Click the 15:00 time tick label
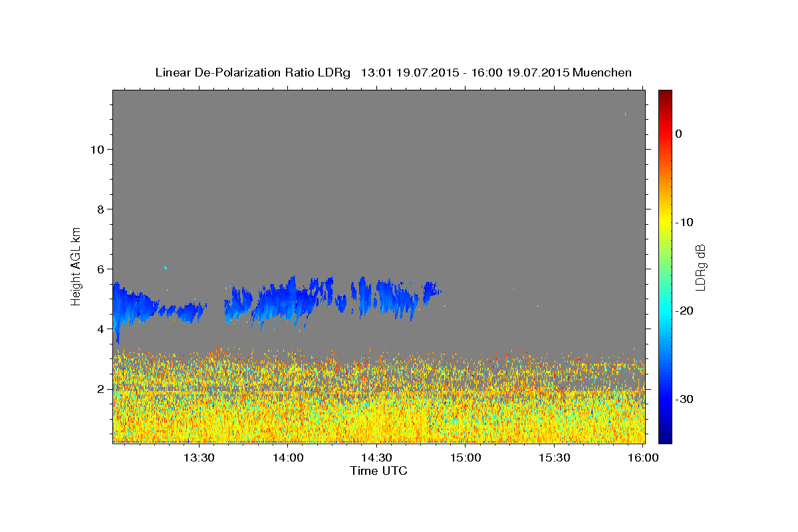Screen dimensions: 798x532 pos(466,458)
